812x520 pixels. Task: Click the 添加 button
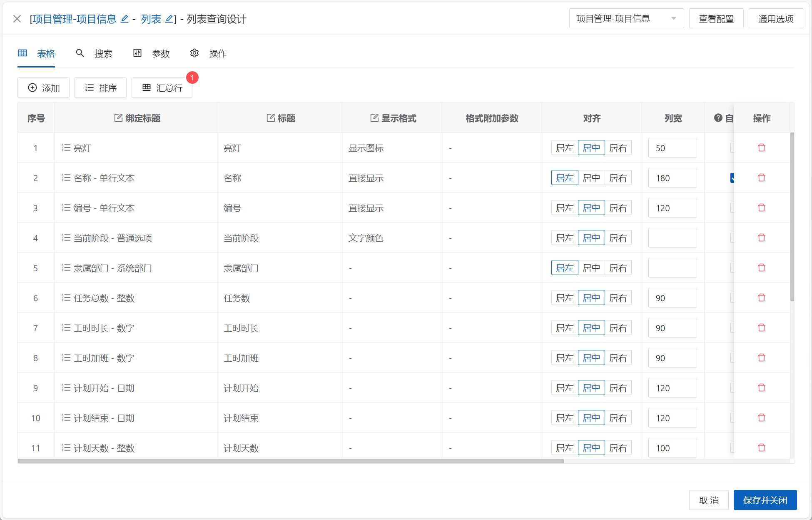(44, 88)
